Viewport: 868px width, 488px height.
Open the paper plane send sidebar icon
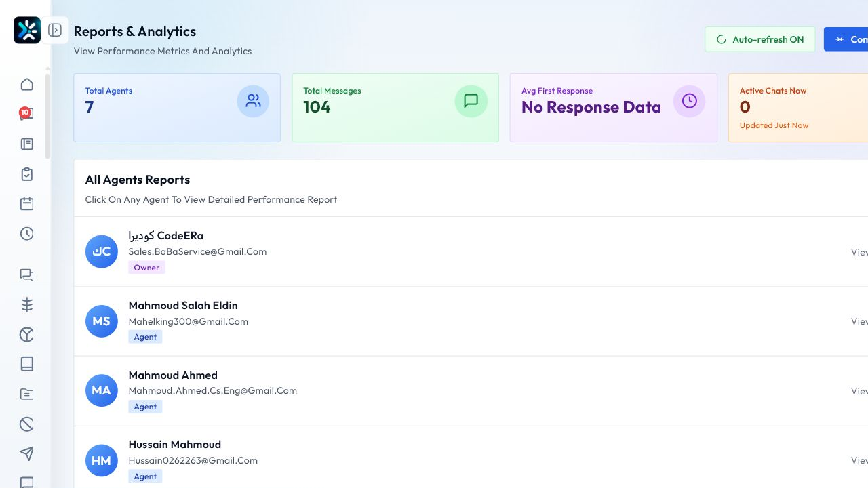(x=26, y=453)
